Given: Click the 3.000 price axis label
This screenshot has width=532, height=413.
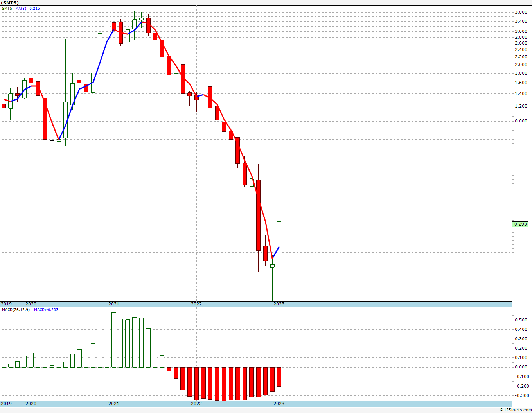Looking at the screenshot, I should pyautogui.click(x=520, y=31).
